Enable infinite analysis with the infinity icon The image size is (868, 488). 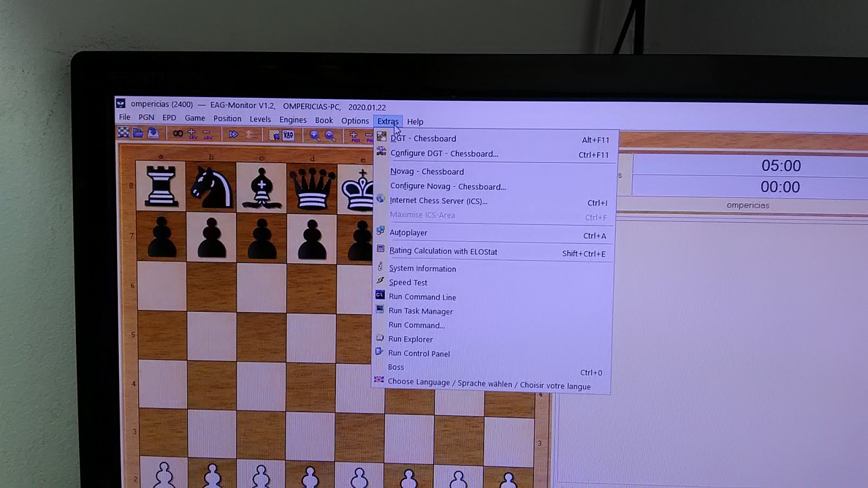(x=177, y=133)
